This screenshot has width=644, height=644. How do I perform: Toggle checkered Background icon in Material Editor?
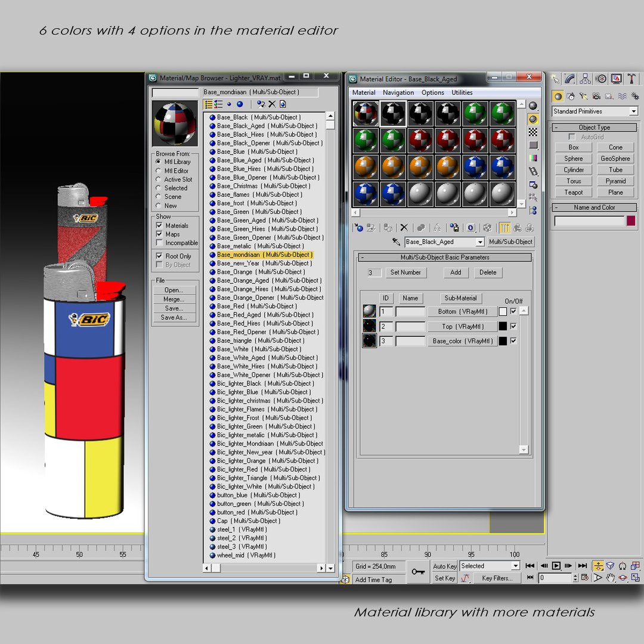click(533, 132)
